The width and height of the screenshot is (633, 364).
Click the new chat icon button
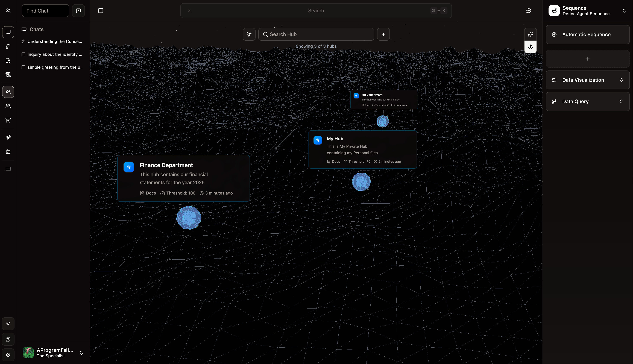[x=78, y=10]
